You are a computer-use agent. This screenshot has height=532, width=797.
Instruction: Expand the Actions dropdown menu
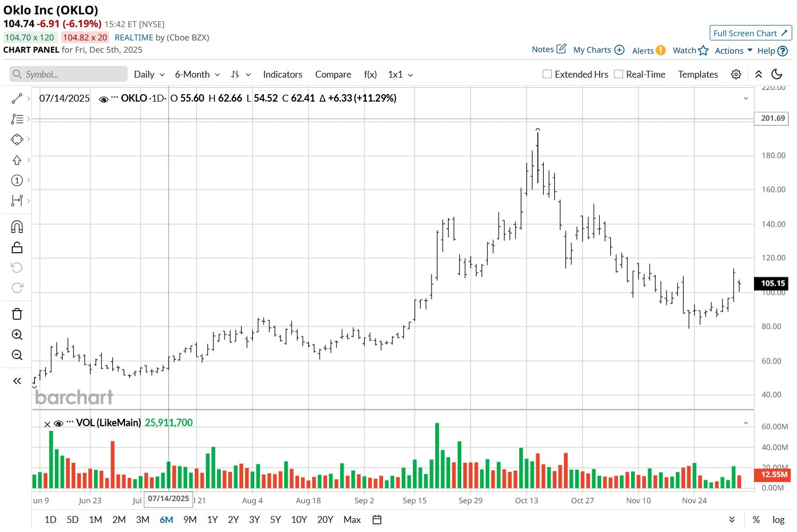734,51
